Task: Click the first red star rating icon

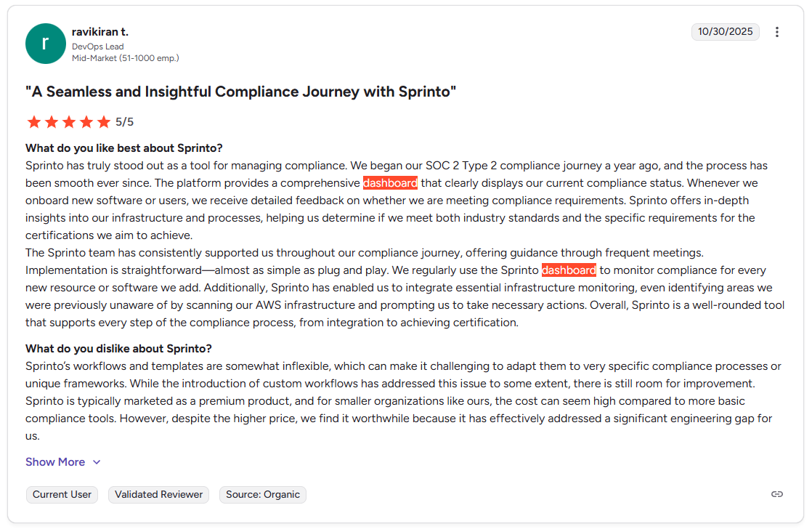Action: pos(34,122)
